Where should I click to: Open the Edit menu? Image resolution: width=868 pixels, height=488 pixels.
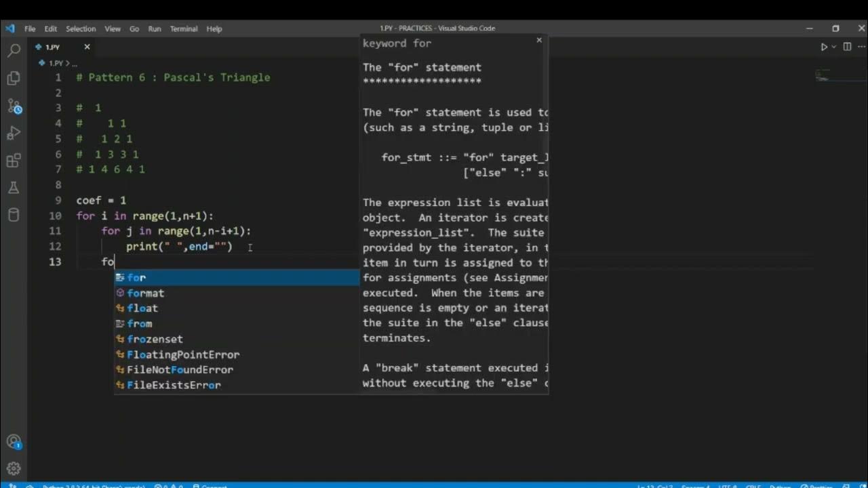51,28
